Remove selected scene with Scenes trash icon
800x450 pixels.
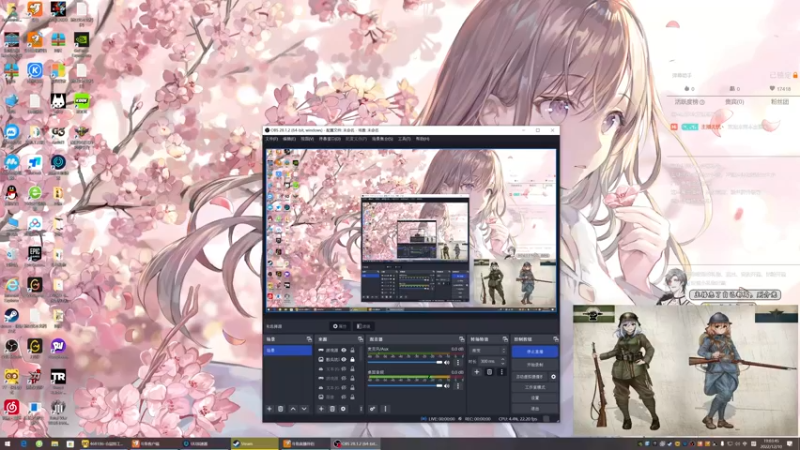point(281,409)
